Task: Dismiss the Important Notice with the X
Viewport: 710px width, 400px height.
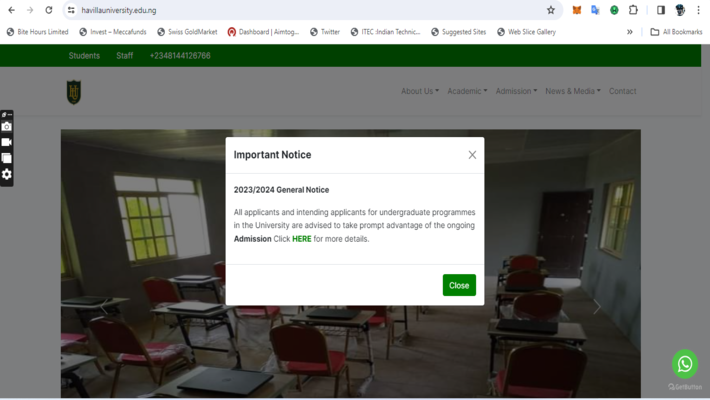Action: coord(472,155)
